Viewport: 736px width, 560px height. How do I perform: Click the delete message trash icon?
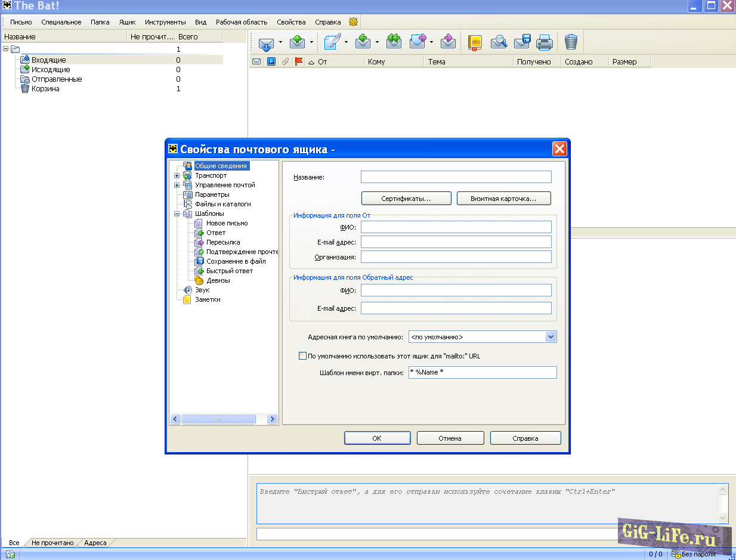[x=571, y=42]
